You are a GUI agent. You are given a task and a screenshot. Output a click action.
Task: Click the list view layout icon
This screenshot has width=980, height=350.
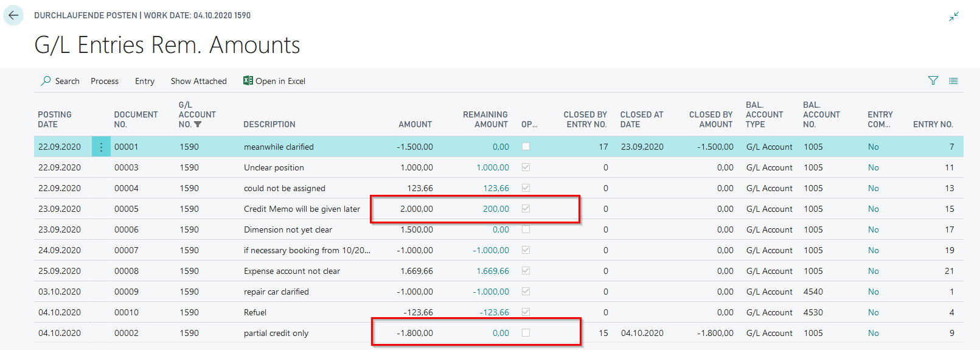tap(953, 81)
